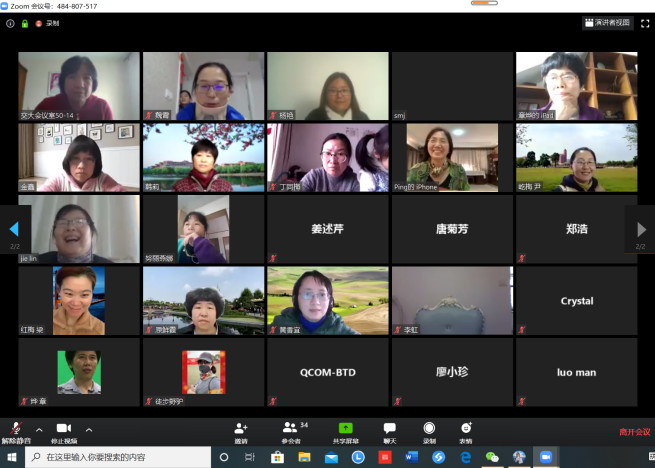Open WeChat from the Windows taskbar
This screenshot has height=468, width=655.
click(x=491, y=457)
